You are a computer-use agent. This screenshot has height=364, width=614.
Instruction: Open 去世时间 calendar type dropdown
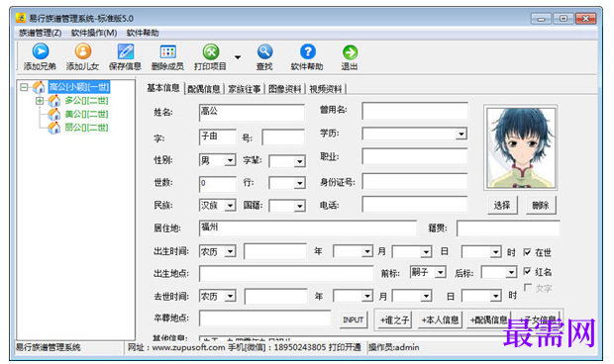(x=230, y=296)
